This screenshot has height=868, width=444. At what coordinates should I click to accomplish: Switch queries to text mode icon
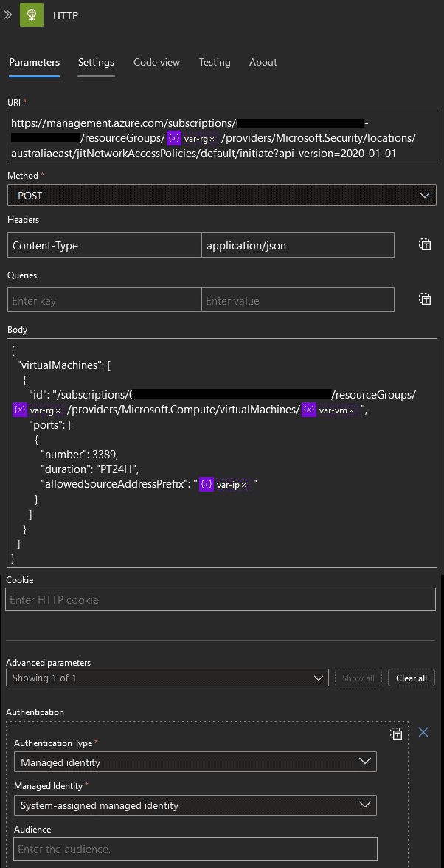click(x=425, y=300)
